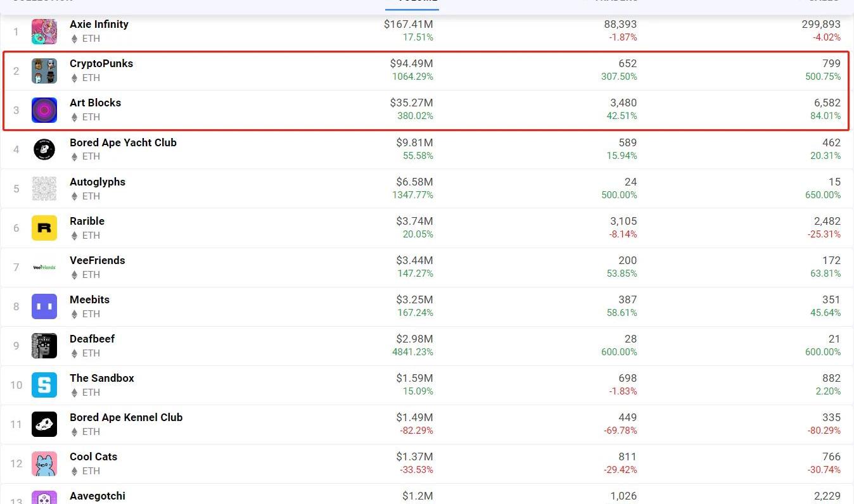Click the $3.74M volume value

415,221
